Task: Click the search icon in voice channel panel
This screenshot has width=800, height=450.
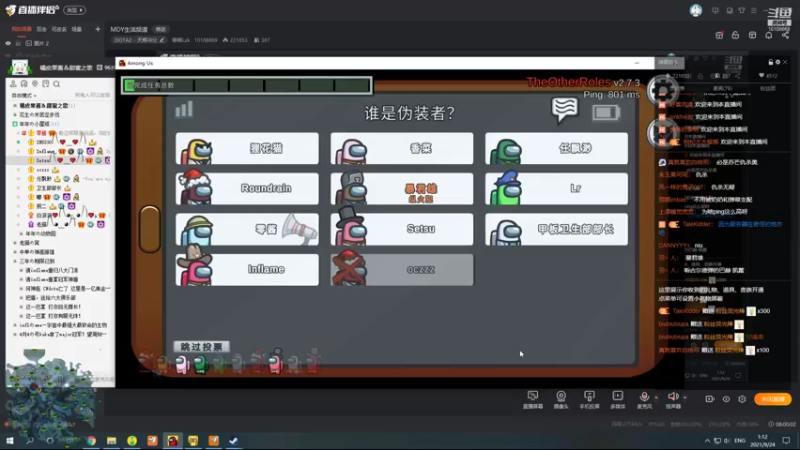Action: (x=57, y=84)
